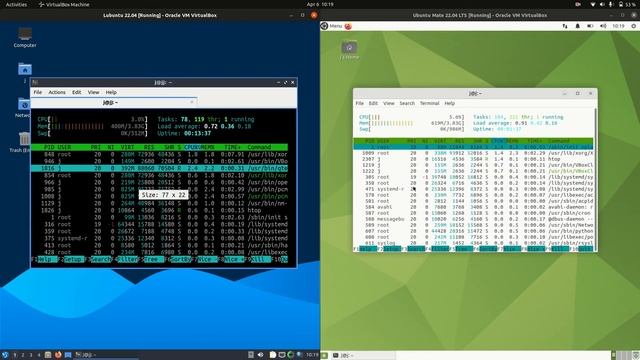Select the htop process row in Lubuntu terminal

tap(159, 211)
